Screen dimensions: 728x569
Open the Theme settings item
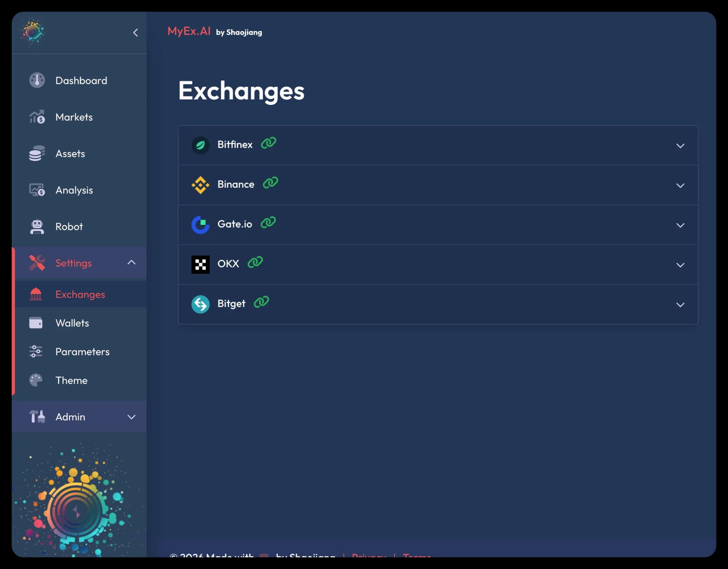point(80,380)
